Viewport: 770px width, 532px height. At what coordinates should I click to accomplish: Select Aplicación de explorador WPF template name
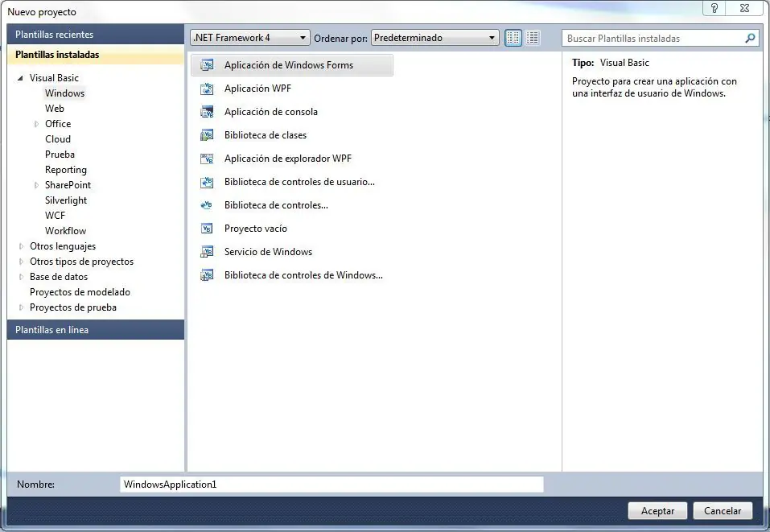[288, 159]
